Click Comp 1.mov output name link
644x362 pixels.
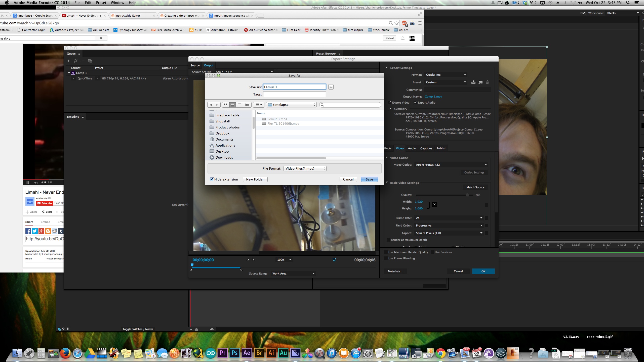tap(433, 97)
